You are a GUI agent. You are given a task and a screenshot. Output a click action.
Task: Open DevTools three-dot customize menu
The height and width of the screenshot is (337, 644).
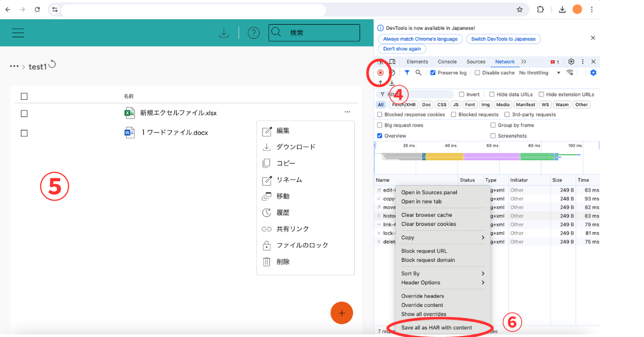(x=582, y=62)
